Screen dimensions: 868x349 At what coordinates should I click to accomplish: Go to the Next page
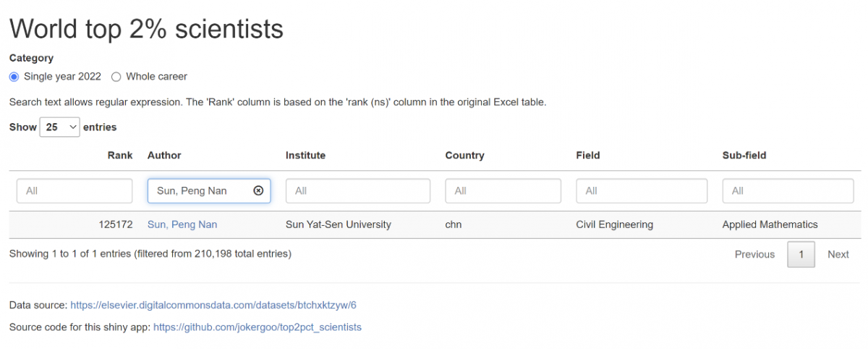(838, 254)
